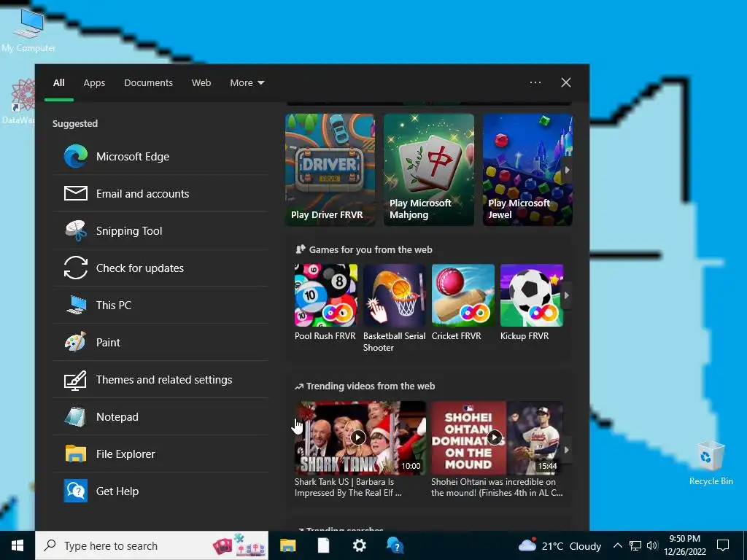Expand the More filter dropdown
Screen dimensions: 747x560
pyautogui.click(x=247, y=82)
